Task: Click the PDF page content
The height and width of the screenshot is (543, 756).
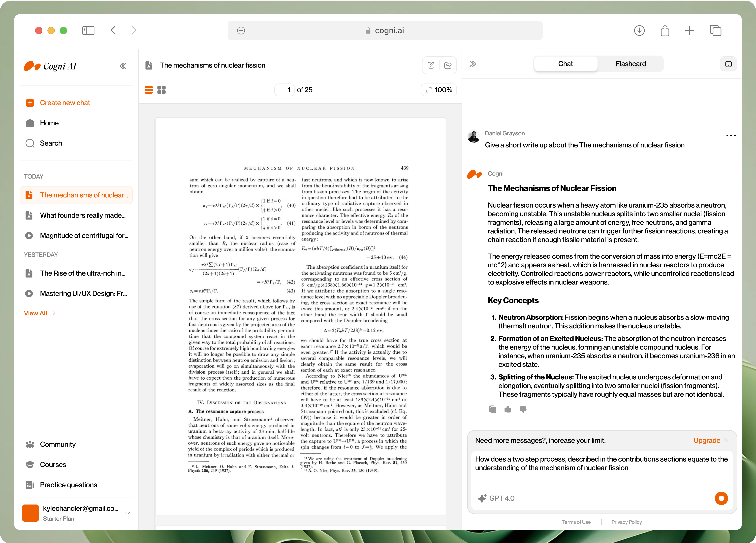Action: coord(300,316)
